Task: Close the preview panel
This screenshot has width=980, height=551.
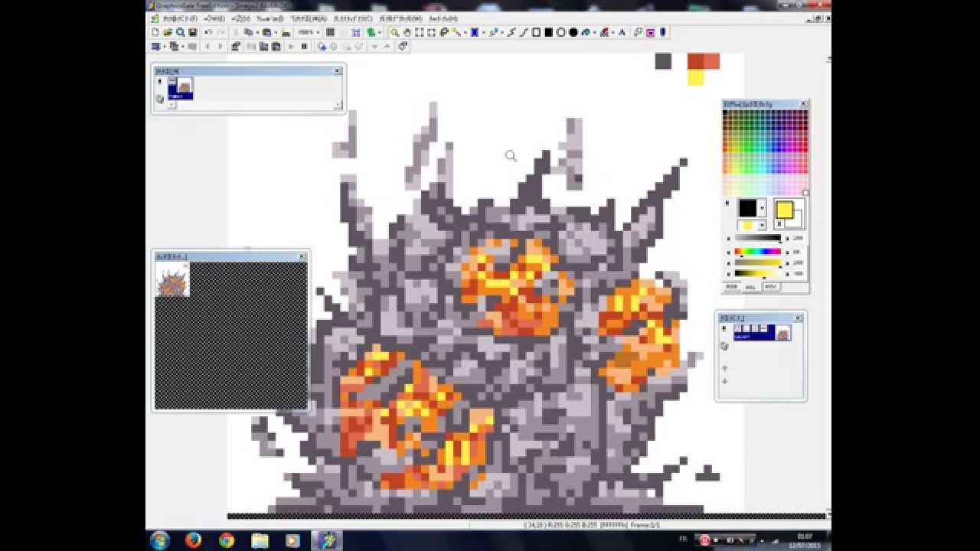Action: (x=302, y=256)
